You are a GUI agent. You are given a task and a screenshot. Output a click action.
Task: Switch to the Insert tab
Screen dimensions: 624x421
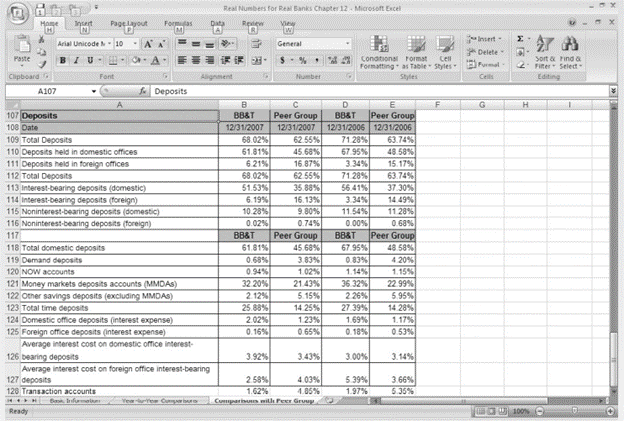(x=84, y=24)
